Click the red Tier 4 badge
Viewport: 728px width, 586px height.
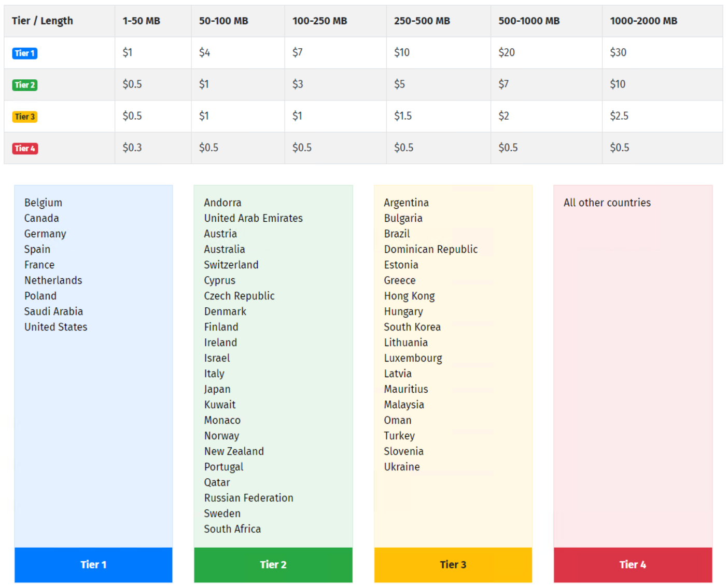point(25,148)
